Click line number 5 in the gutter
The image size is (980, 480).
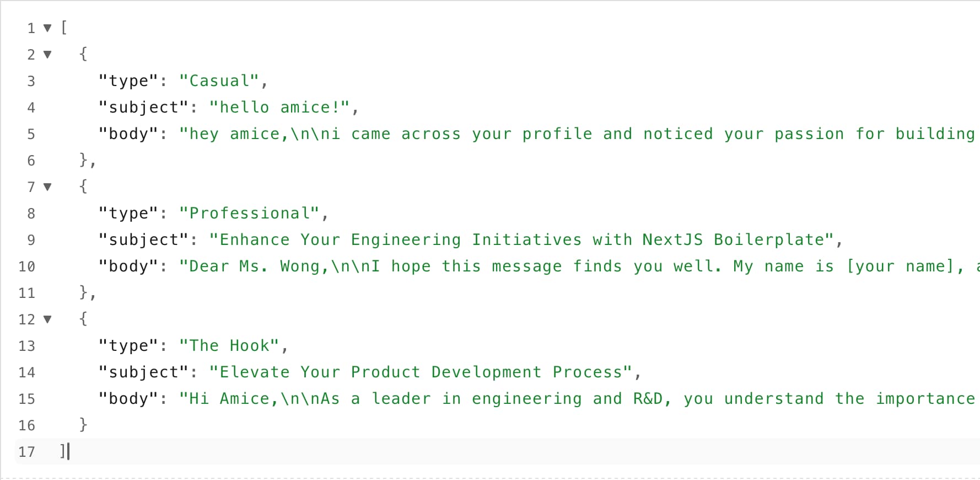click(x=31, y=134)
